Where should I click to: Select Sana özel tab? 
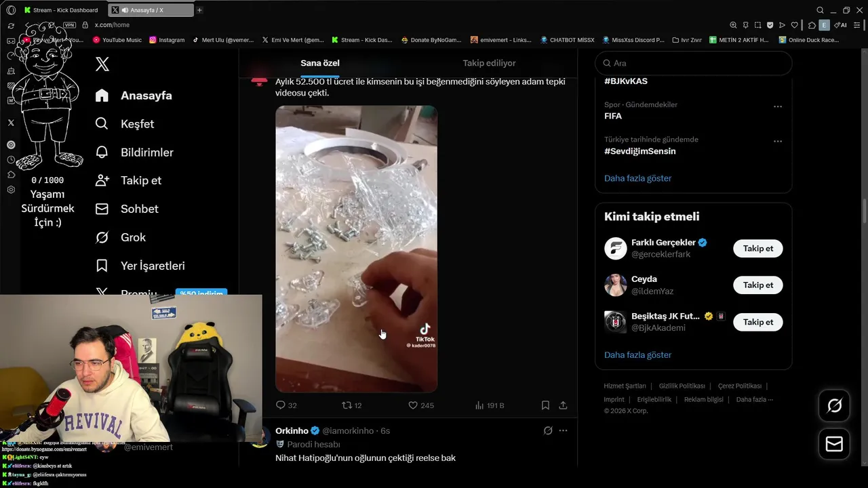click(x=320, y=63)
